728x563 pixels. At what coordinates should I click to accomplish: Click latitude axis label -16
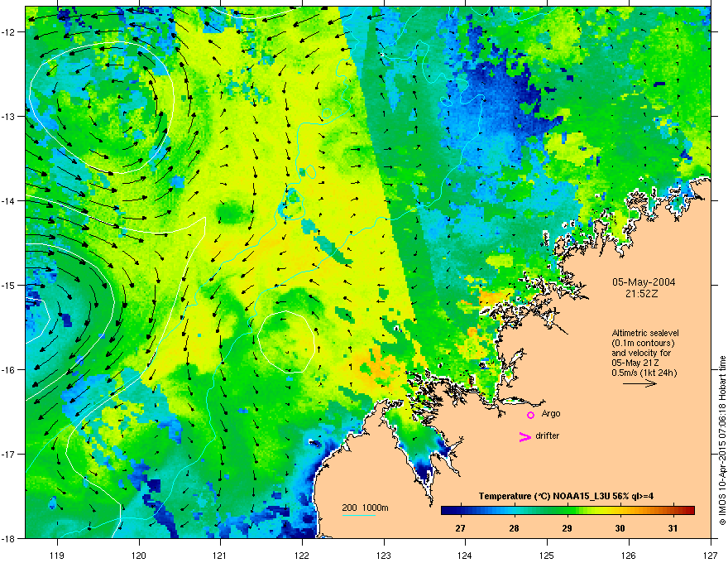click(9, 370)
